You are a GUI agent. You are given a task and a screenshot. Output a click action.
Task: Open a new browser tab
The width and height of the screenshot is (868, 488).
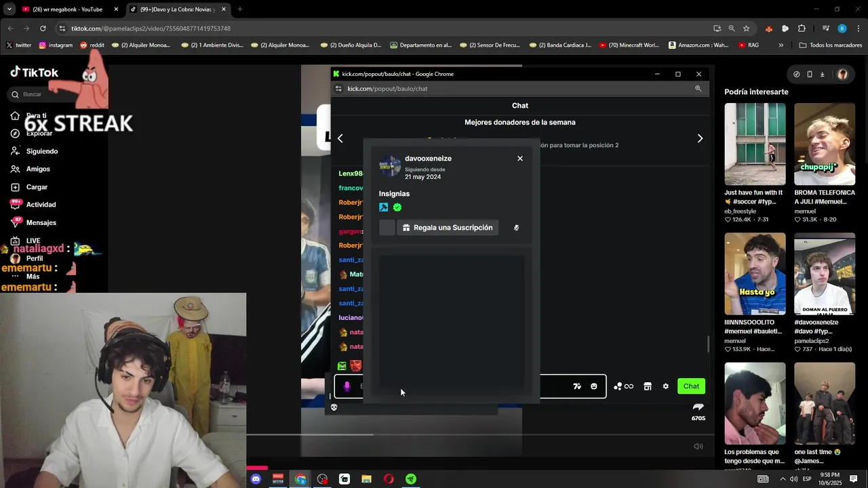[239, 9]
